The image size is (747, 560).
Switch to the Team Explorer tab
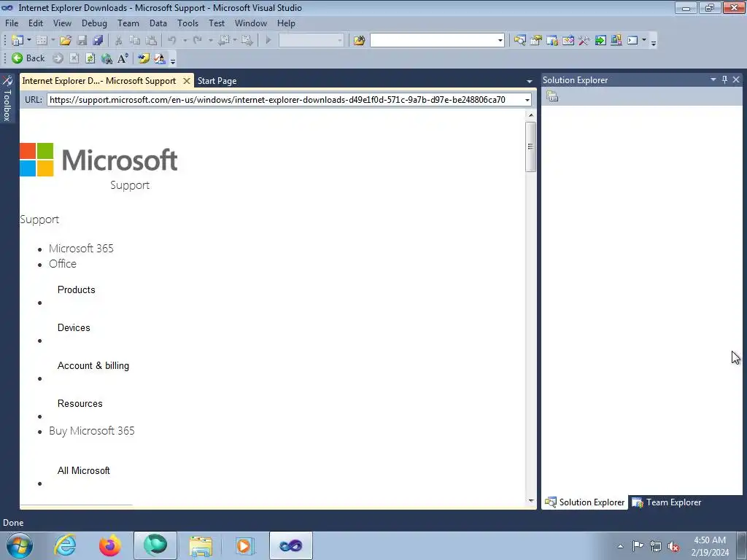(667, 502)
